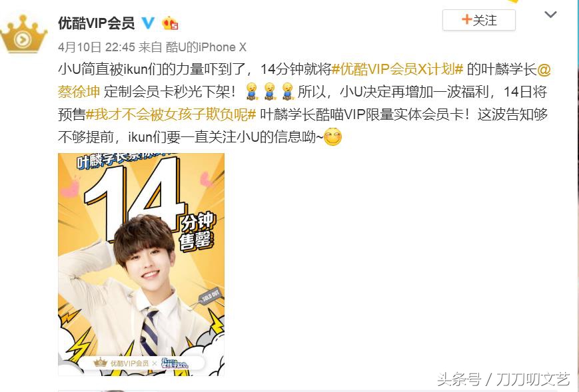Click the blue verified V badge
Screen dimensions: 579x392
[149, 23]
